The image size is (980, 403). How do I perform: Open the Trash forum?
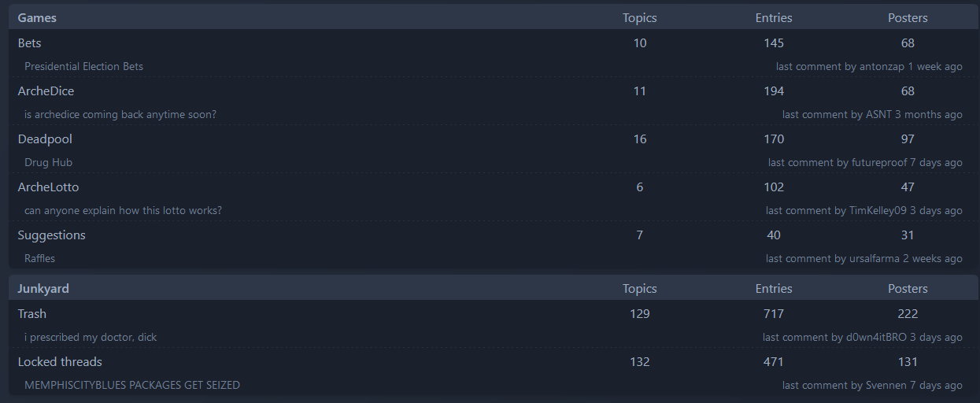(31, 314)
